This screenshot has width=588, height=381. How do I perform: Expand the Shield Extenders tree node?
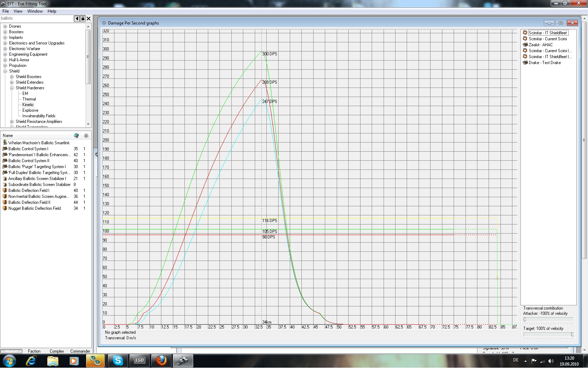point(12,82)
